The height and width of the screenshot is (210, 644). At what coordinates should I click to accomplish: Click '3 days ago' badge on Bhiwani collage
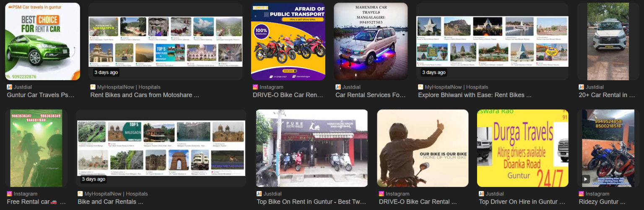coord(434,72)
